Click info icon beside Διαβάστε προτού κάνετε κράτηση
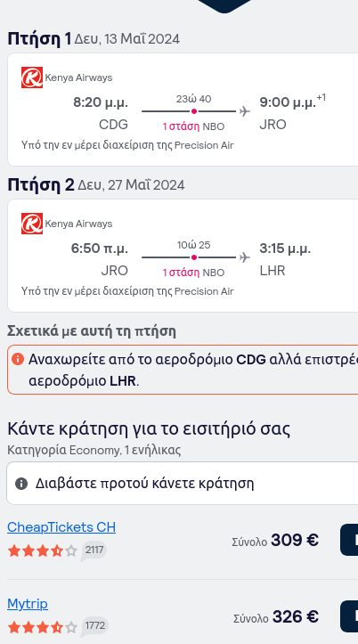The image size is (358, 644). [21, 484]
